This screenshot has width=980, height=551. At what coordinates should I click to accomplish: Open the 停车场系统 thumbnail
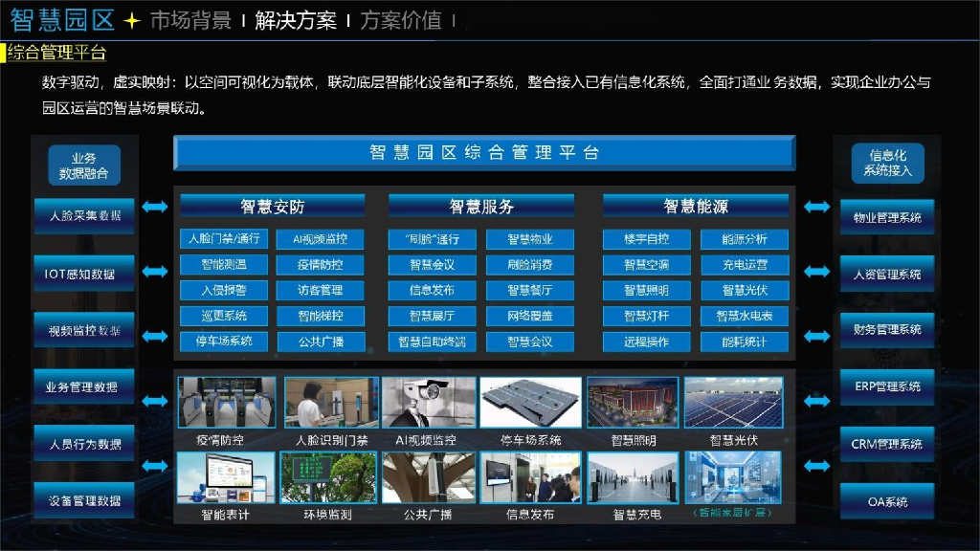(533, 401)
